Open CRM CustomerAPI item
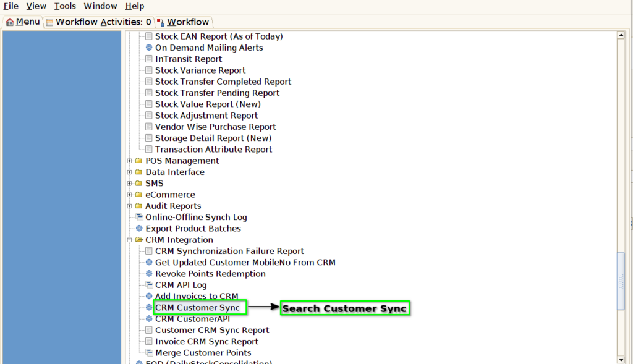 [193, 319]
